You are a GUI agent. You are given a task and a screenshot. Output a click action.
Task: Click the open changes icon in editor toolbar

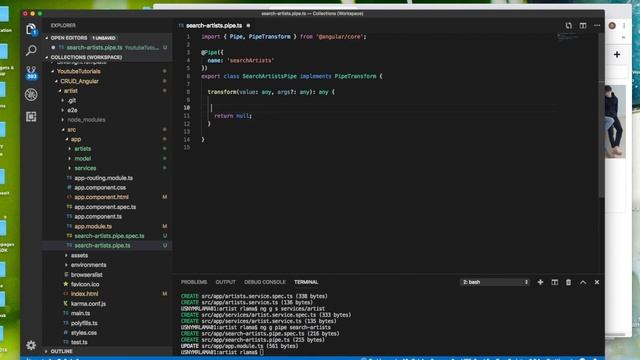tap(569, 25)
